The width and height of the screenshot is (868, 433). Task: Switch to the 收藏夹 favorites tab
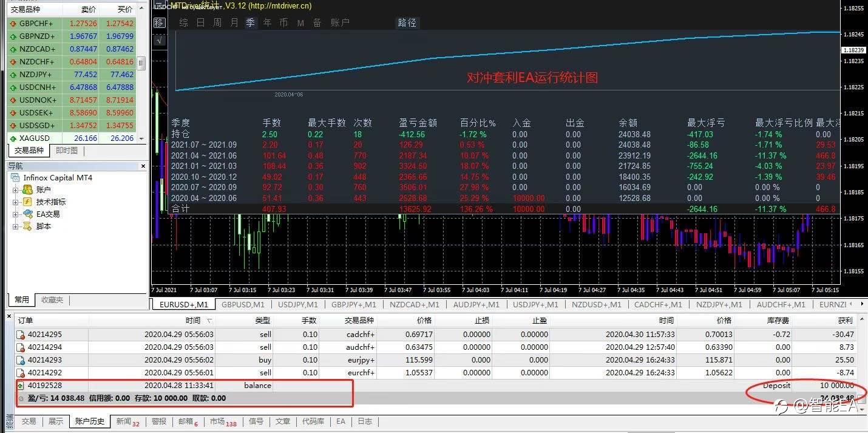point(52,299)
